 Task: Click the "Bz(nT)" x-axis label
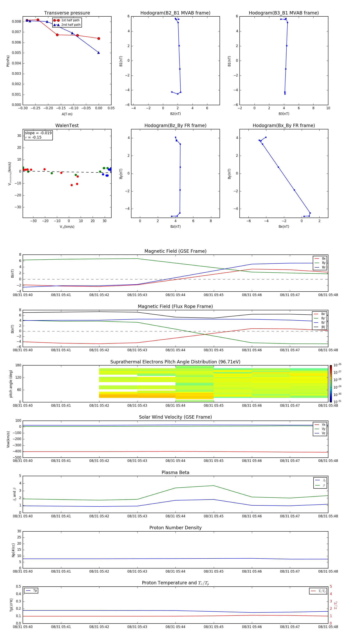pos(175,227)
